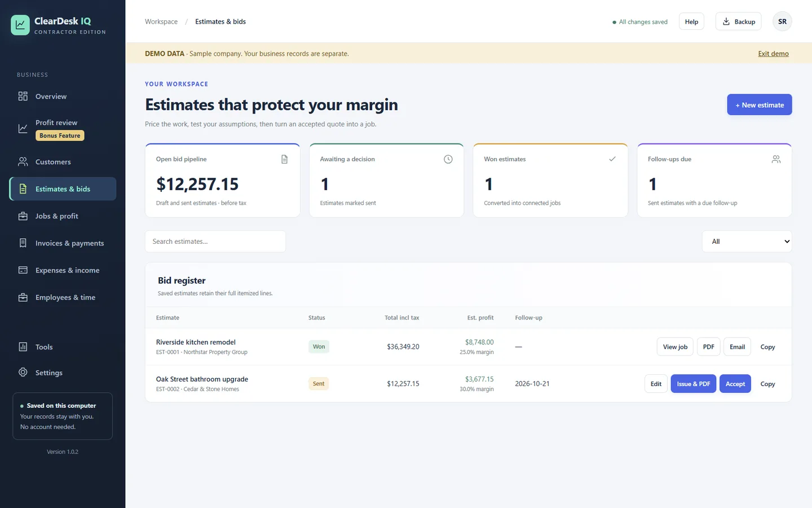Click the Customers people icon in sidebar
This screenshot has height=508, width=812.
pyautogui.click(x=23, y=162)
